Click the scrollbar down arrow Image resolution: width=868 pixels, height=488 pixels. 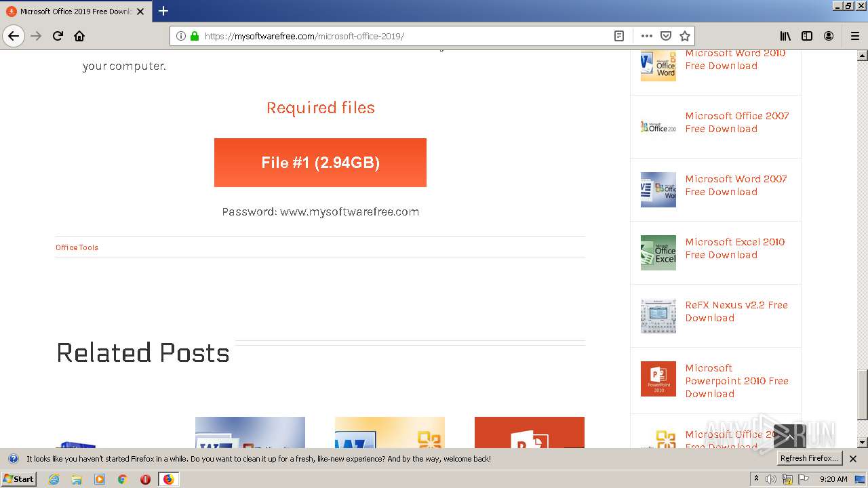(863, 442)
